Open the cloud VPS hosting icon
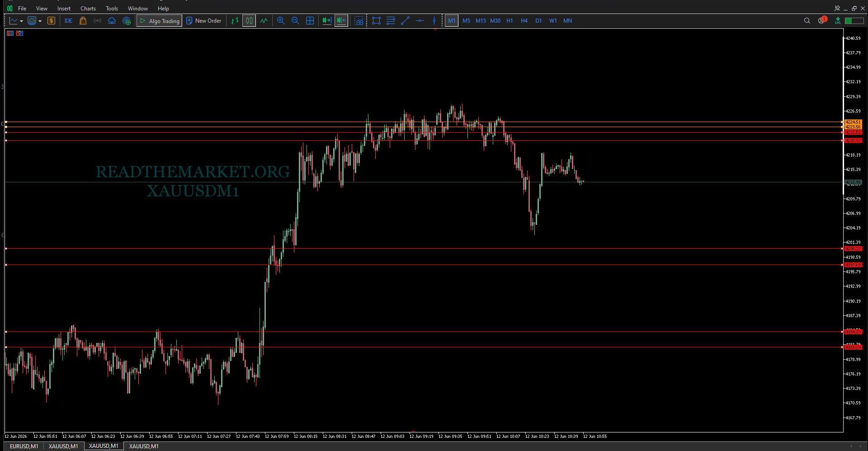868x451 pixels. click(x=112, y=21)
